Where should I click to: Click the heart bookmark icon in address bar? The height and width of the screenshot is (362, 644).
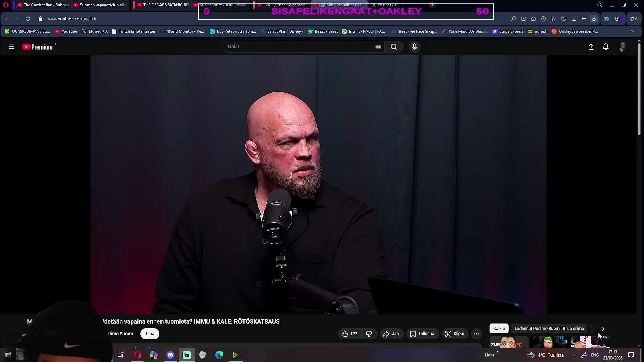click(563, 19)
